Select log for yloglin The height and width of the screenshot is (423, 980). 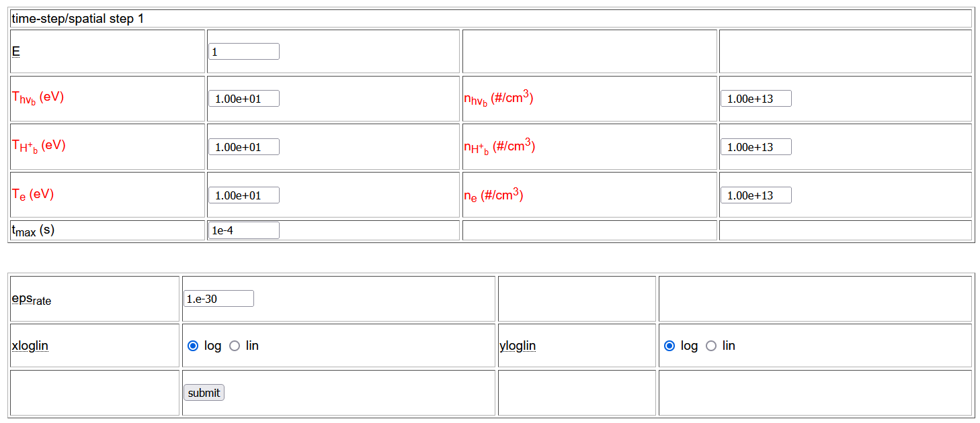[x=669, y=346]
